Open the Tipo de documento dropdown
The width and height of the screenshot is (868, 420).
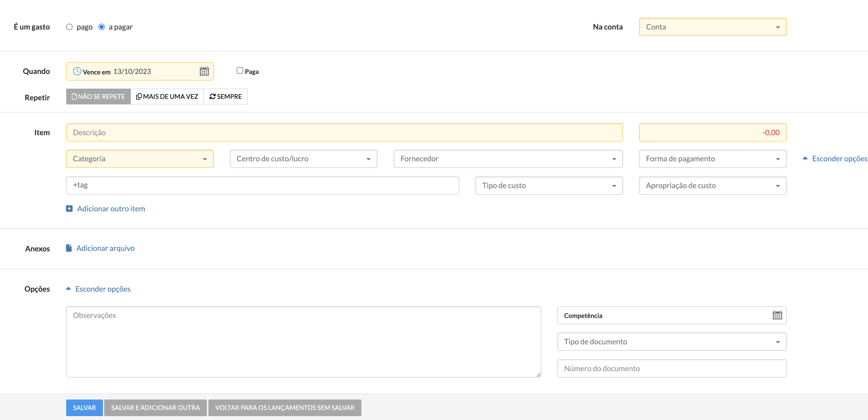click(672, 342)
